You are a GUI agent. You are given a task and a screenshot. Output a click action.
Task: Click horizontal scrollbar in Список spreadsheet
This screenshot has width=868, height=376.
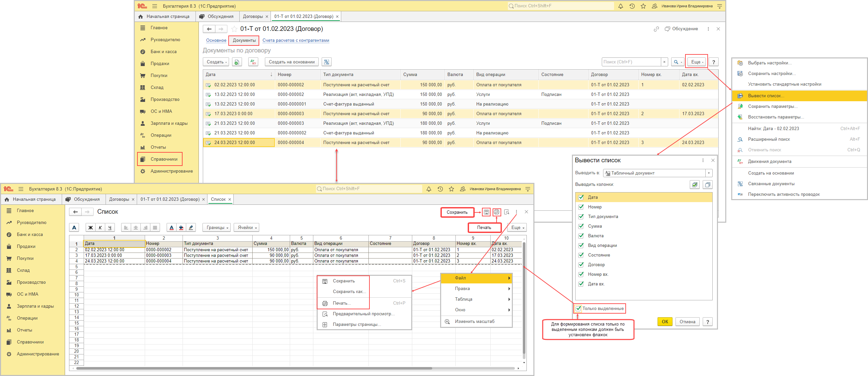254,368
